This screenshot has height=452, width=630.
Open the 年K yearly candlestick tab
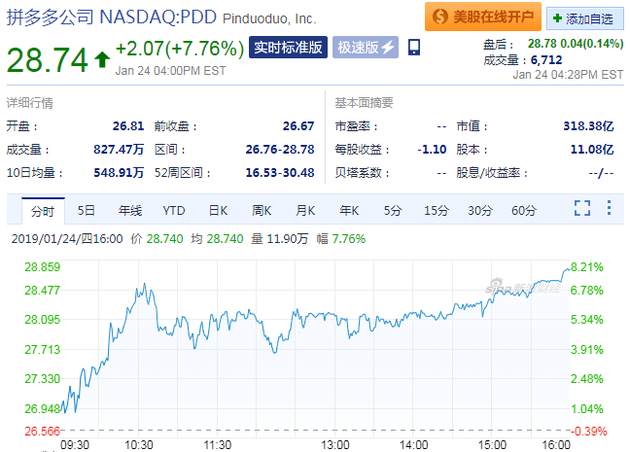[349, 210]
